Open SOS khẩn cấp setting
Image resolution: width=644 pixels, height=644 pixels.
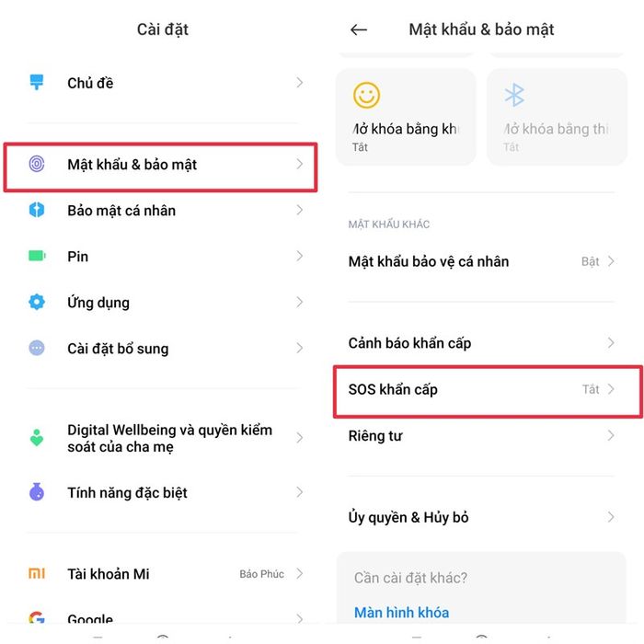point(481,389)
